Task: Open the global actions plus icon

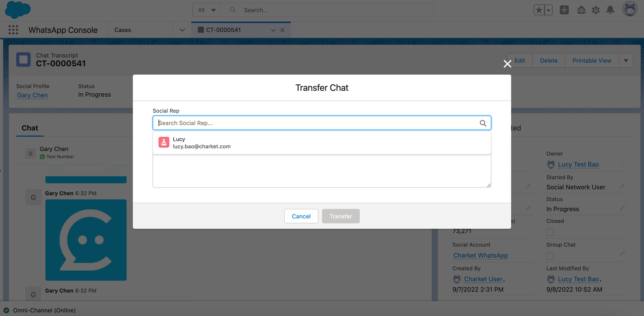Action: click(564, 10)
